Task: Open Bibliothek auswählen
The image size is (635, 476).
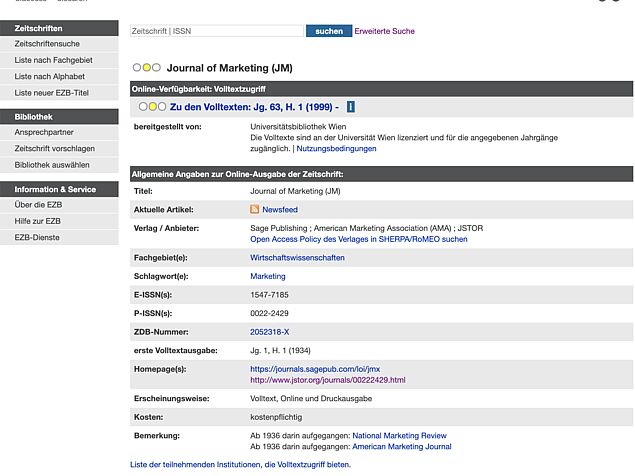Action: point(59,165)
